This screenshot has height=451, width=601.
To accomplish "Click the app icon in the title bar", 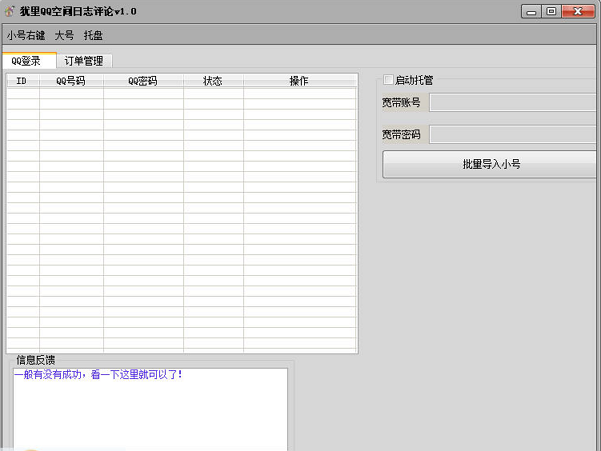I will (10, 11).
